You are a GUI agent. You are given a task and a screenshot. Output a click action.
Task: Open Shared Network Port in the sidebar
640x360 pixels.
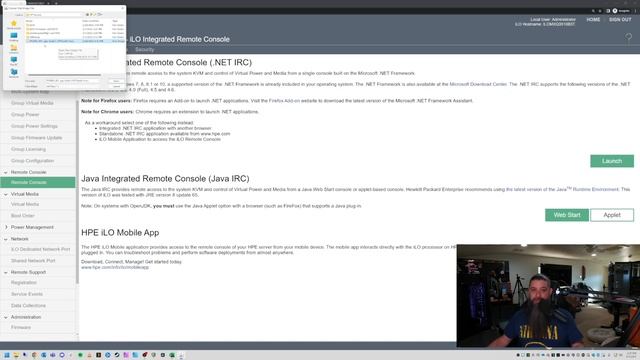(33, 260)
